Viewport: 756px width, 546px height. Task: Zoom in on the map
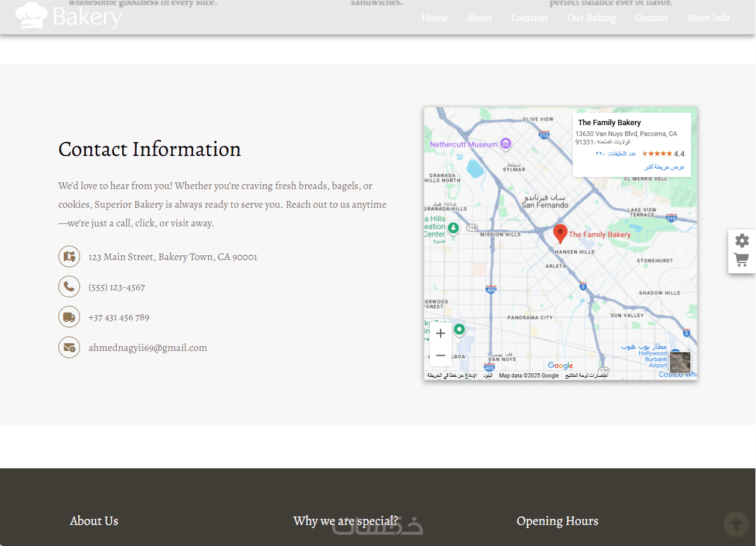tap(441, 333)
